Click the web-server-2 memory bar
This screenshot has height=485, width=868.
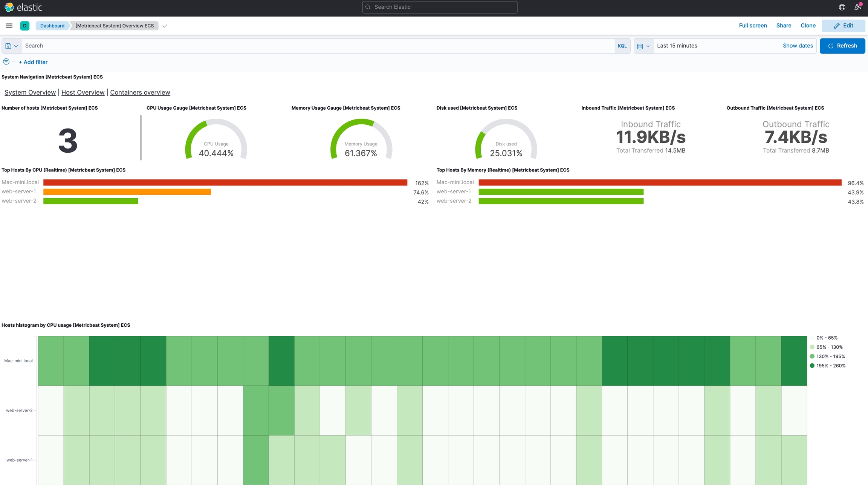point(561,201)
